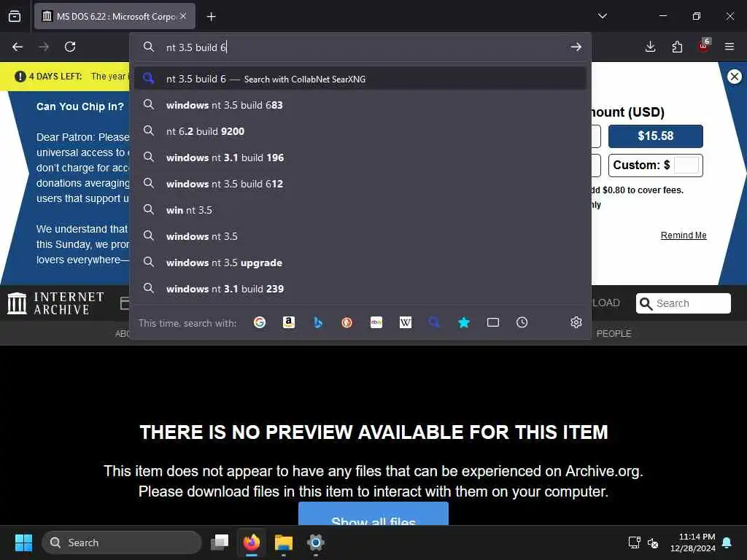Search with Amazon icon

point(289,322)
